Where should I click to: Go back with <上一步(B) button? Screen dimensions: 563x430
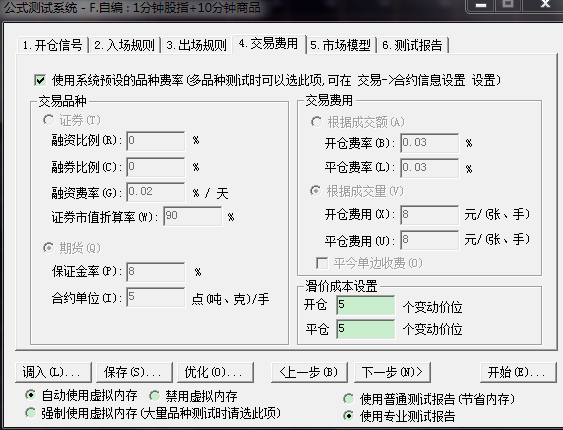click(309, 372)
